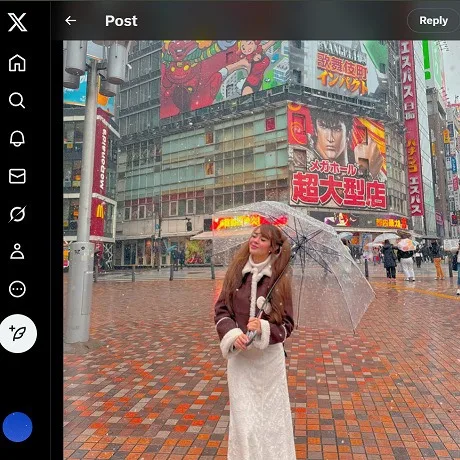Compose a new post with the feather button
Screen dimensions: 460x460
(x=18, y=333)
